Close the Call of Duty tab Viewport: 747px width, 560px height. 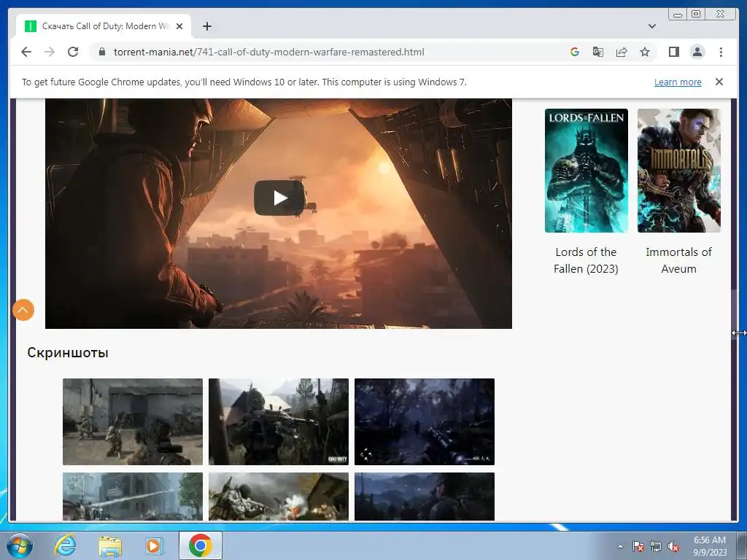179,26
